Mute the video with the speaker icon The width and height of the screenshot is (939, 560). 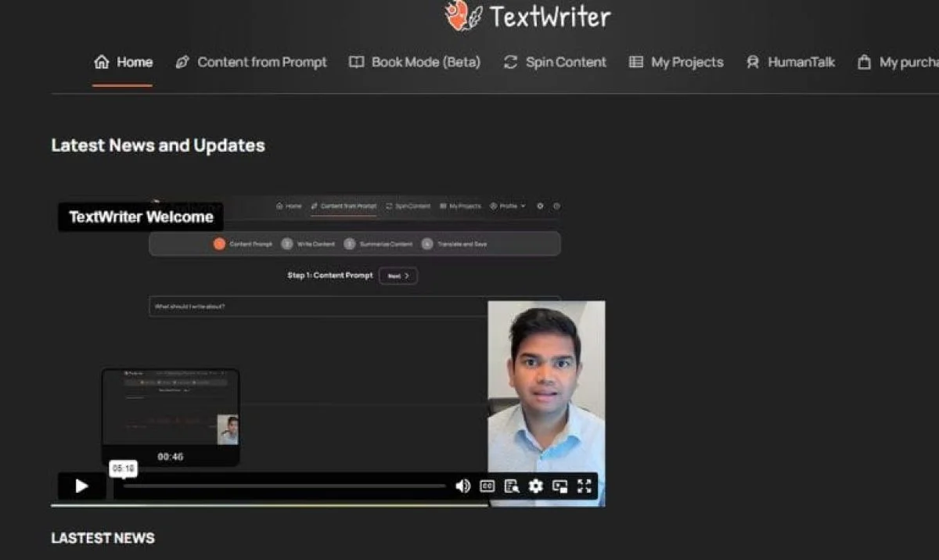point(462,486)
